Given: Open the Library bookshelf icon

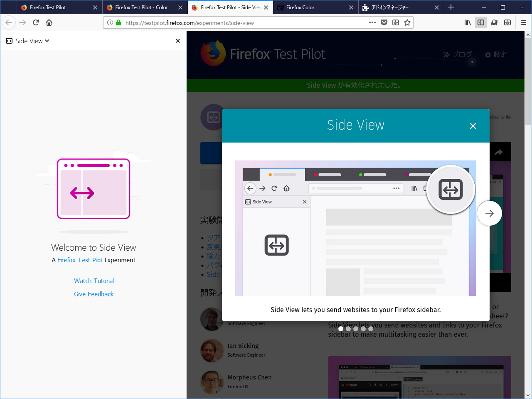Looking at the screenshot, I should (x=468, y=23).
